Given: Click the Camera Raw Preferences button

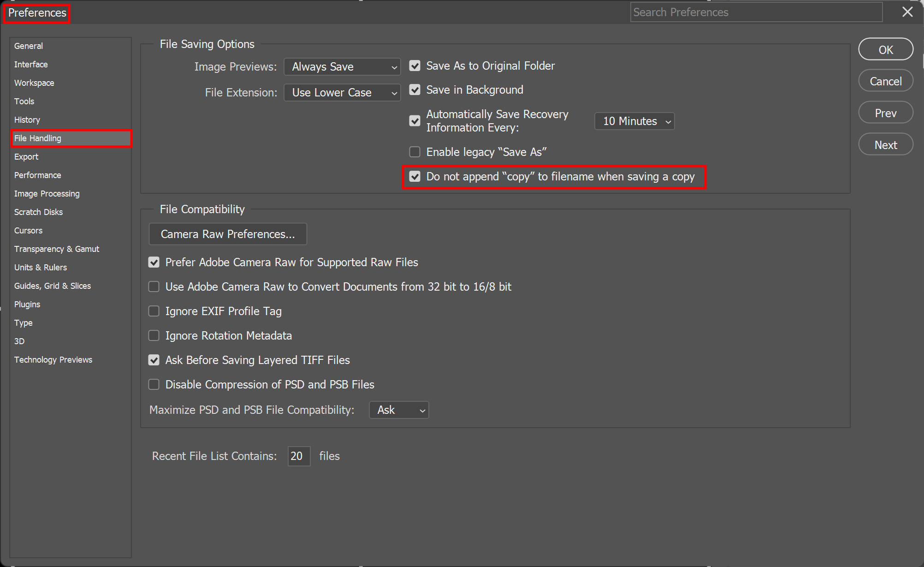Looking at the screenshot, I should [227, 234].
